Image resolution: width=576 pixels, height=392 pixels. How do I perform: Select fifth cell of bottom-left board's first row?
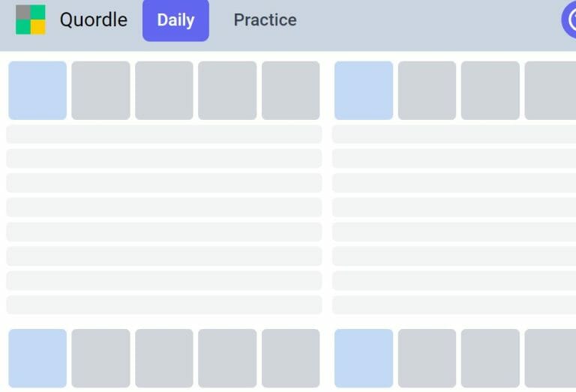coord(290,358)
